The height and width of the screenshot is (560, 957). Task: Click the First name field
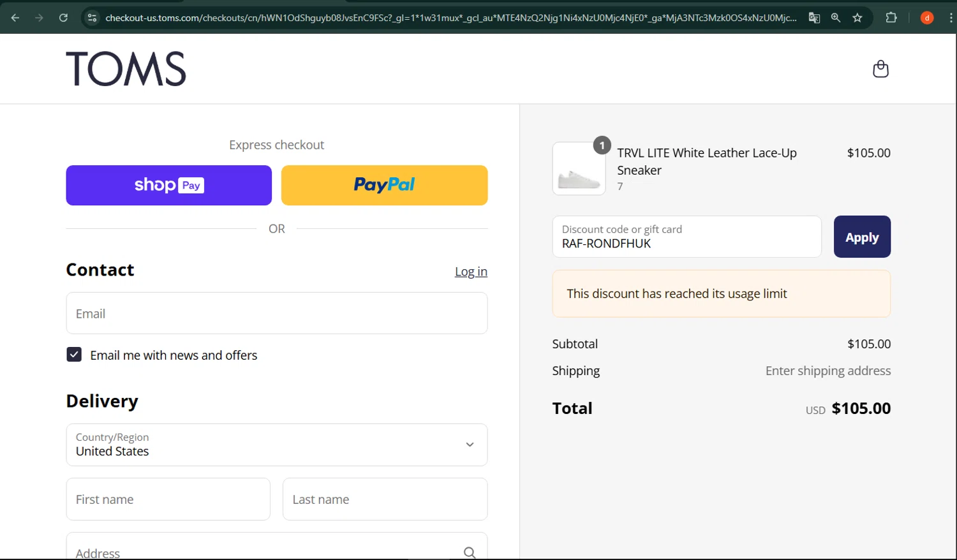(168, 499)
